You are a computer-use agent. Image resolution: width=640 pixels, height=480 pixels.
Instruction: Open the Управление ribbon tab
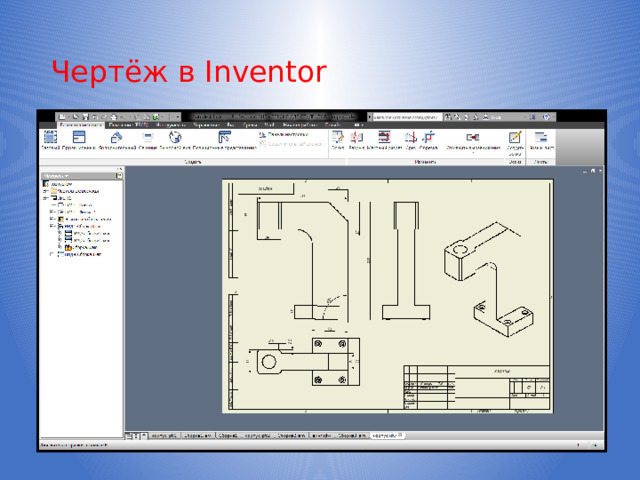[207, 125]
